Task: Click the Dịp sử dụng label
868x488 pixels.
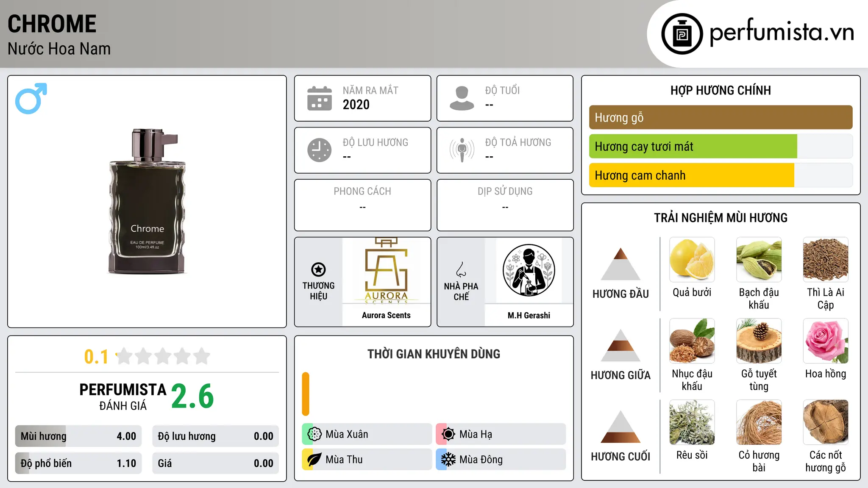Action: click(505, 191)
